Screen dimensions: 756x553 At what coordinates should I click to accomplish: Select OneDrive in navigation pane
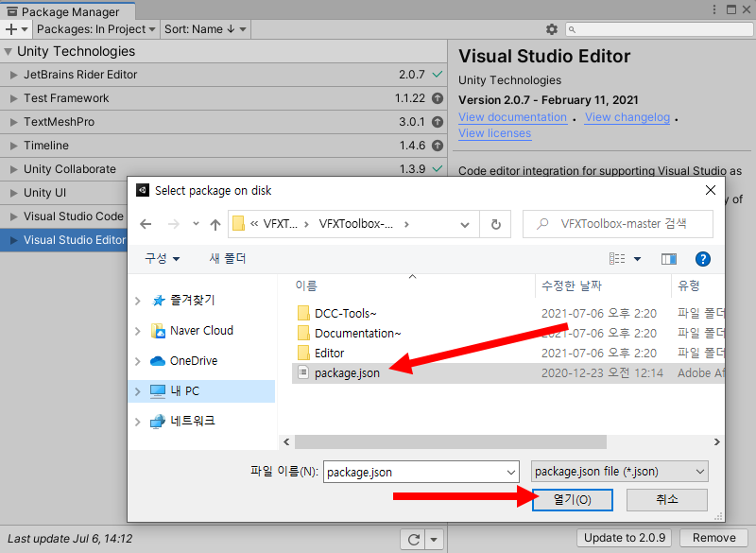(x=194, y=361)
